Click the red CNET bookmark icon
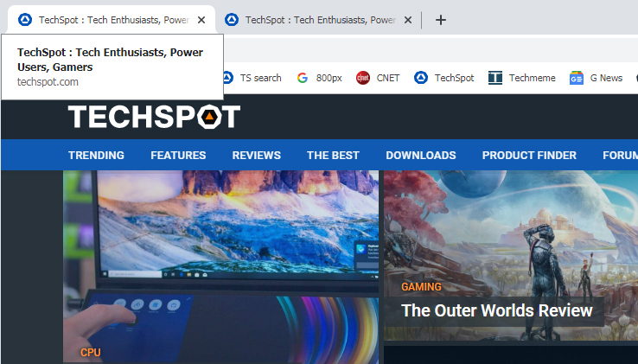 coord(363,78)
